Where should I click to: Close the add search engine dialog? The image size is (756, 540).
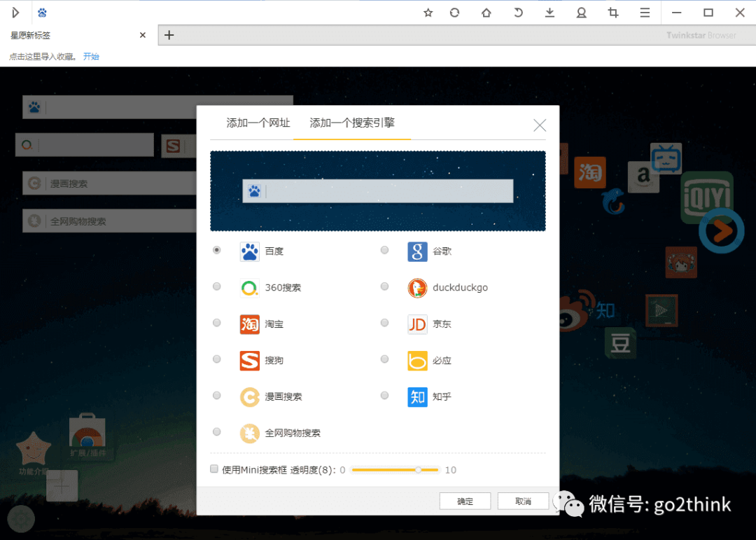(x=540, y=125)
